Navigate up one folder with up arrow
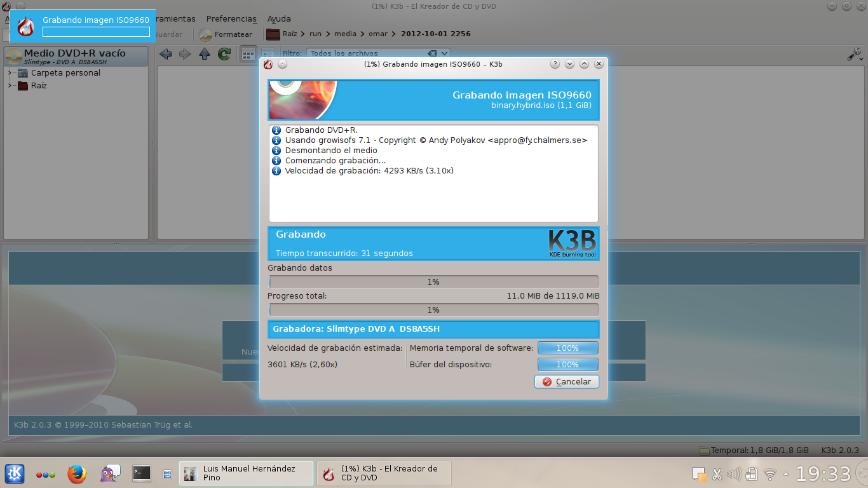Viewport: 868px width, 488px height. click(x=205, y=54)
